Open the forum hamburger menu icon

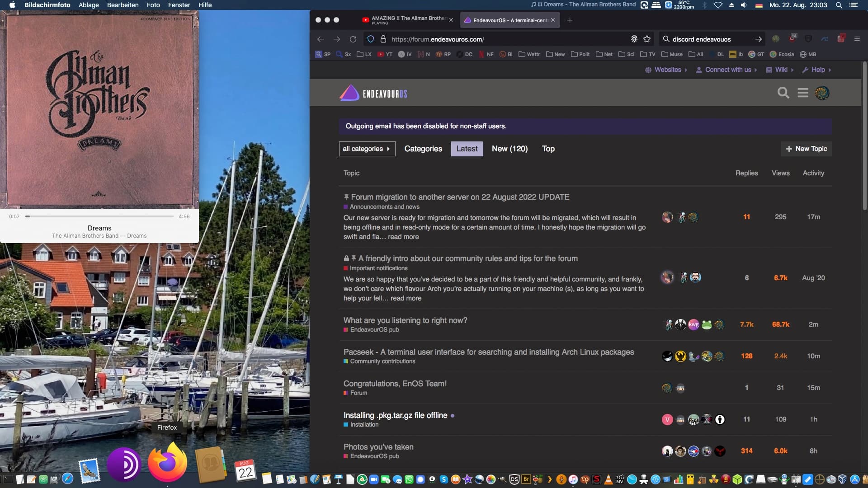(x=803, y=93)
